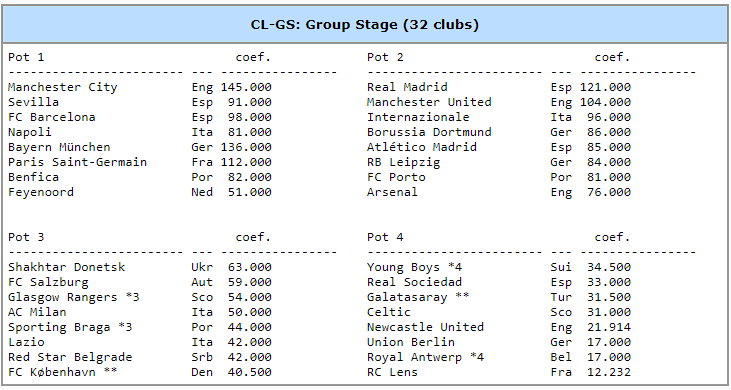731x390 pixels.
Task: Select Bayern München's coefficient 136.000
Action: click(246, 147)
